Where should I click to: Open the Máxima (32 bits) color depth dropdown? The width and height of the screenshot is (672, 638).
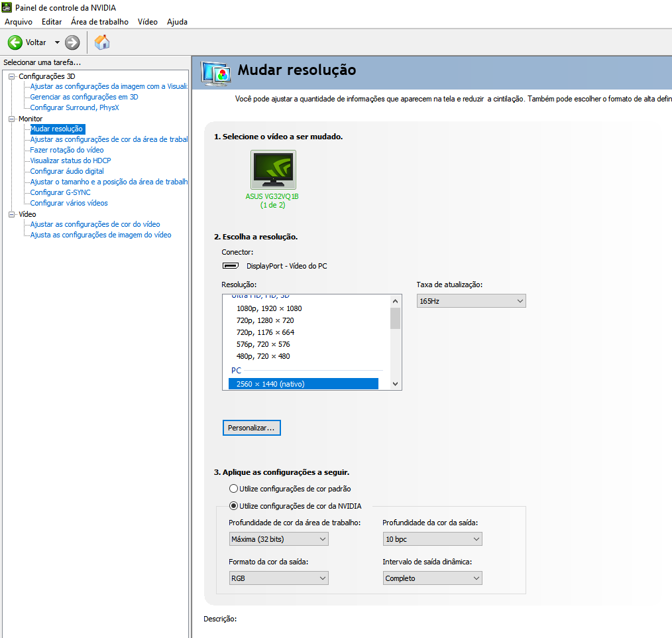[278, 539]
